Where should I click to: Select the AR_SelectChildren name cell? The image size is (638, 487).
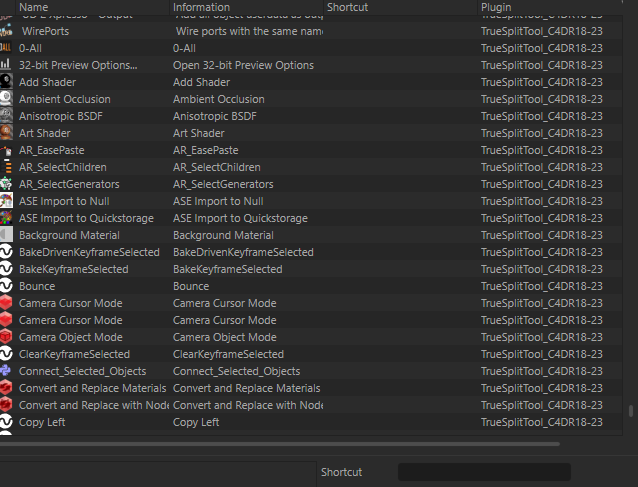click(63, 167)
